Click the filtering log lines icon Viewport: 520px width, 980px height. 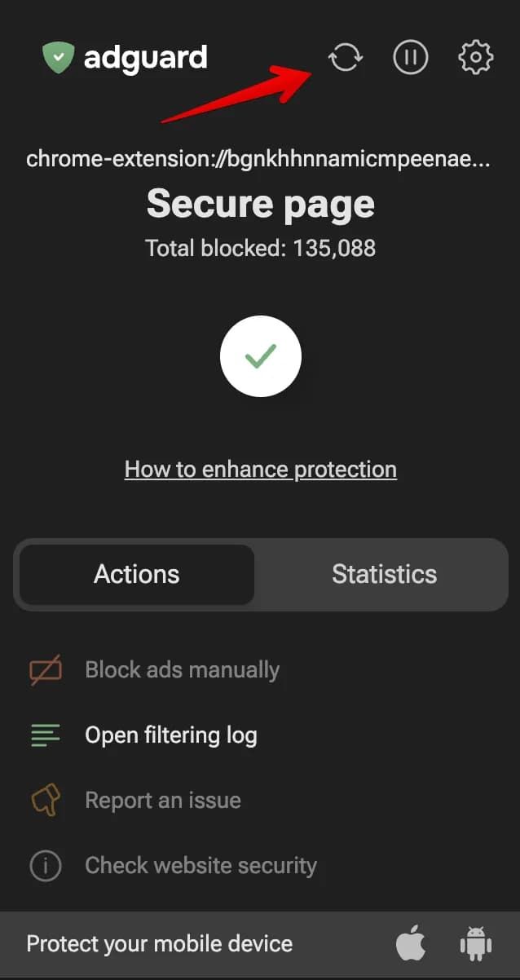coord(45,735)
